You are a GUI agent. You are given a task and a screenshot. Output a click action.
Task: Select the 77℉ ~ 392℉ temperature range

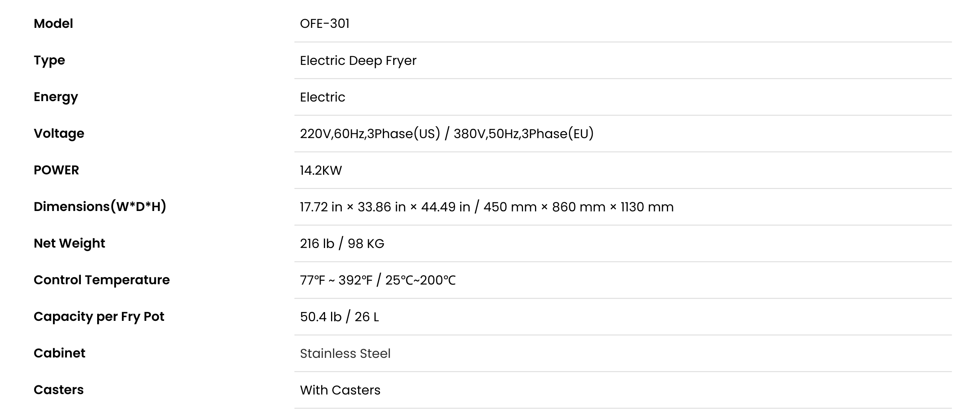(x=336, y=280)
